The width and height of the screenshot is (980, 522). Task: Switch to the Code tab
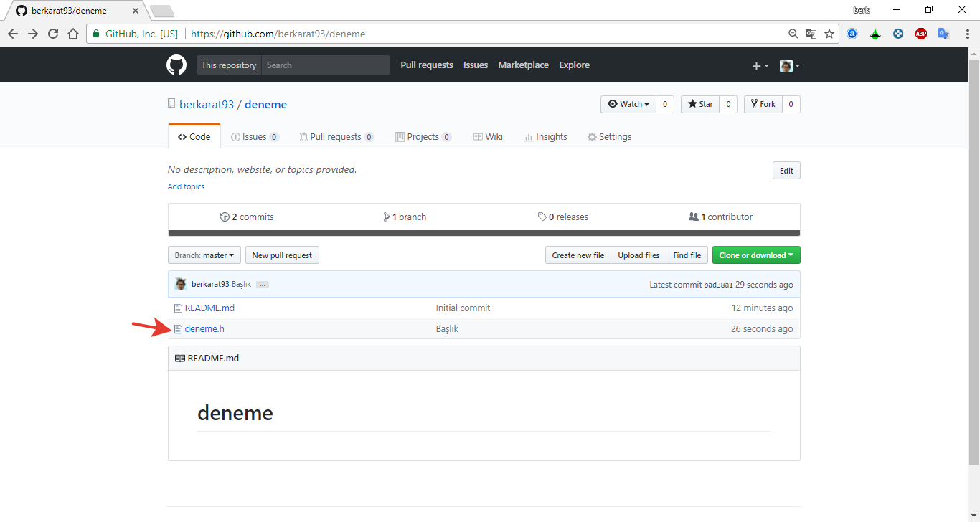point(194,136)
